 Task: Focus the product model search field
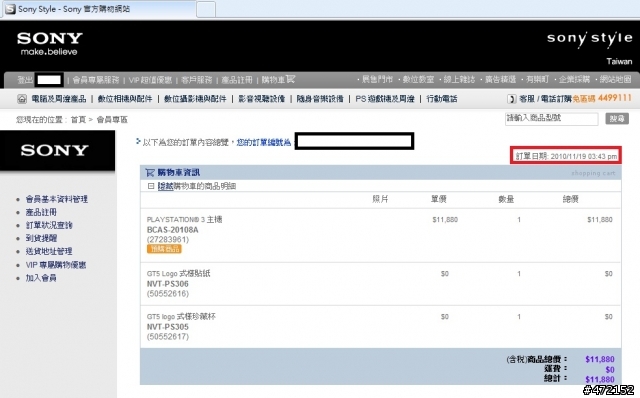point(551,118)
